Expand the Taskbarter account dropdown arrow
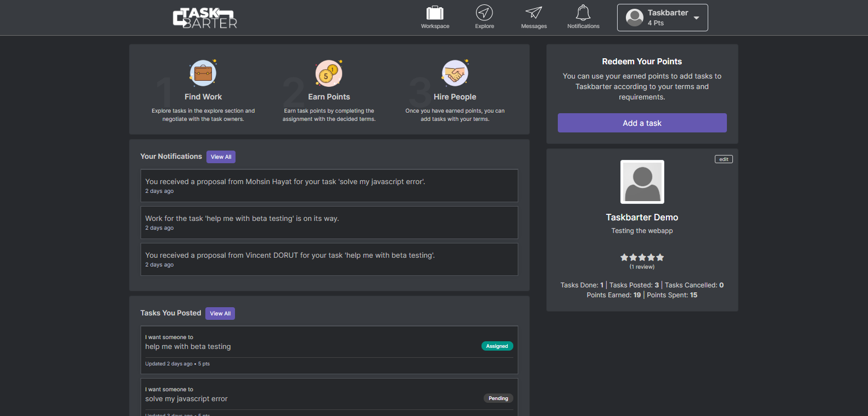 [696, 18]
